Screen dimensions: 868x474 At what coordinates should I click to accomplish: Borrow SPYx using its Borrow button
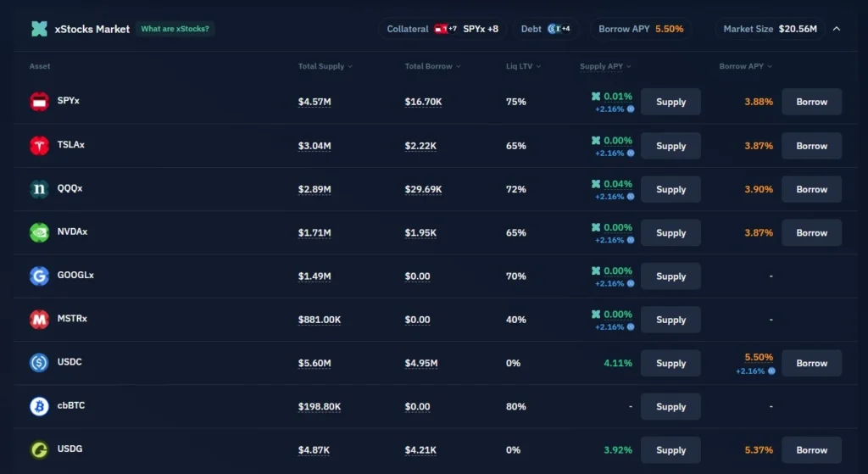[x=811, y=102]
